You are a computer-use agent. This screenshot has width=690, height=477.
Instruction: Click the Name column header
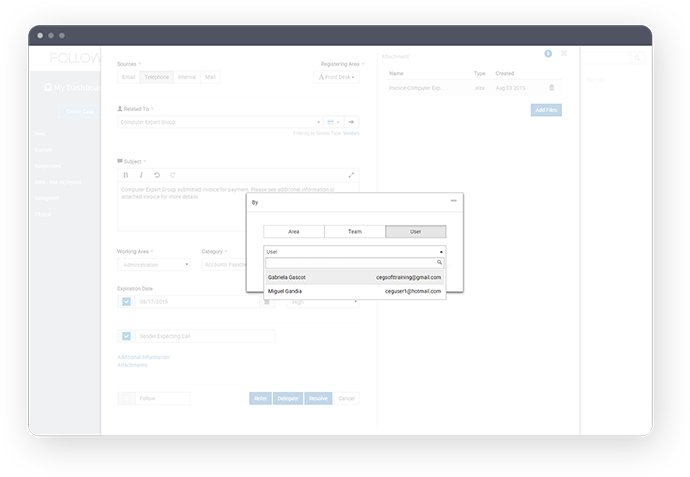pos(396,73)
